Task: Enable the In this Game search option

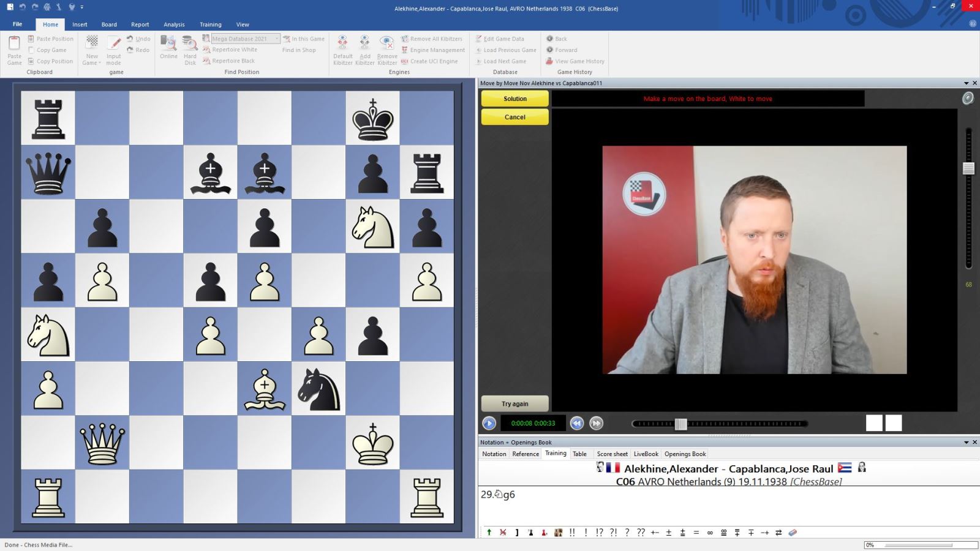Action: coord(304,38)
